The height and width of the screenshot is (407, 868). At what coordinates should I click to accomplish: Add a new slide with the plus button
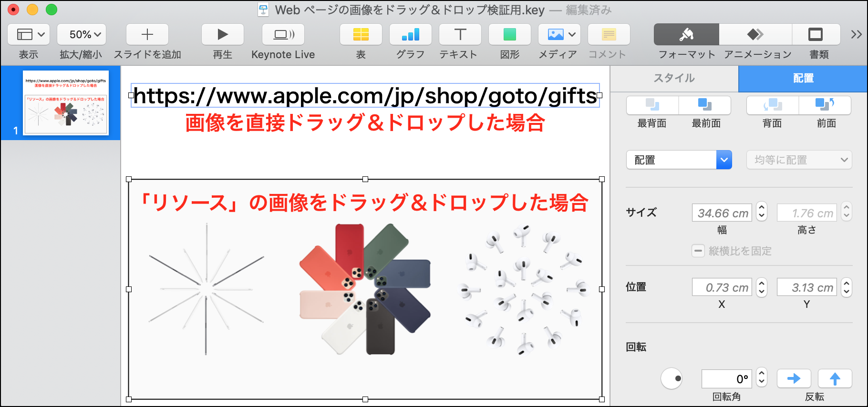(147, 34)
